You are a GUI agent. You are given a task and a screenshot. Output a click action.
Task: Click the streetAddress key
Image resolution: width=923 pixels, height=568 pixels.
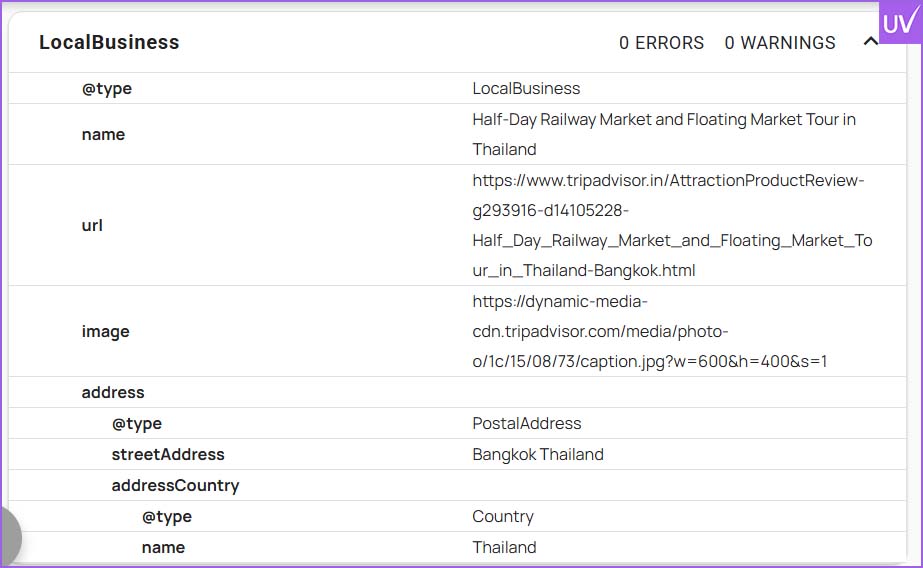(x=168, y=454)
